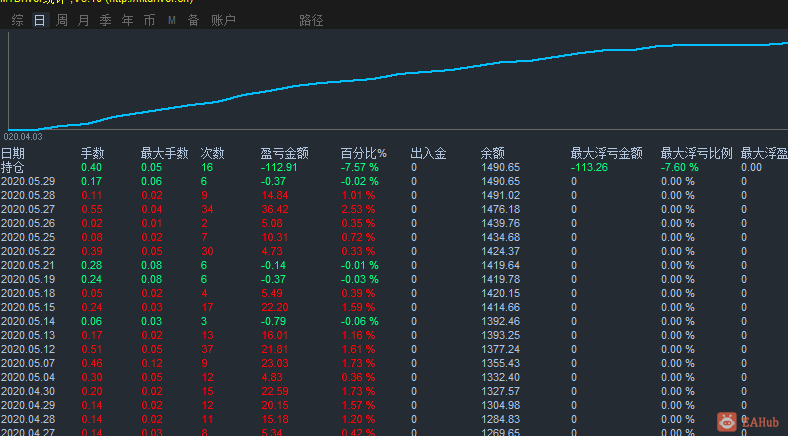Click the 020.04.03 chart date label
The image size is (788, 437).
[23, 137]
